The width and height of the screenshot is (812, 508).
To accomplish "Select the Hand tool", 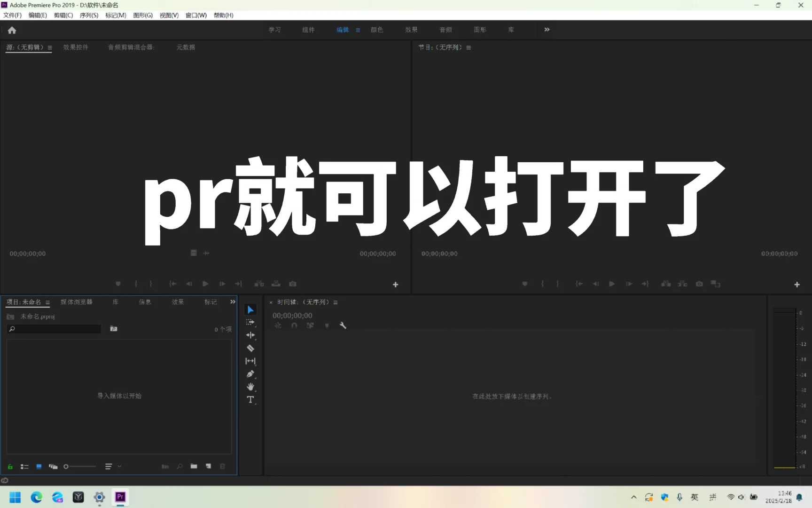I will [250, 387].
